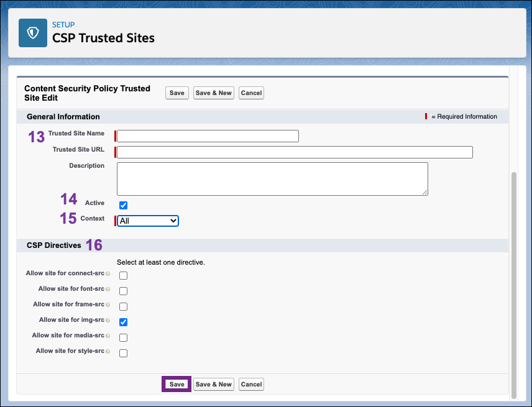The image size is (532, 407).
Task: Disable Allow site for img-src checkbox
Action: pyautogui.click(x=123, y=322)
